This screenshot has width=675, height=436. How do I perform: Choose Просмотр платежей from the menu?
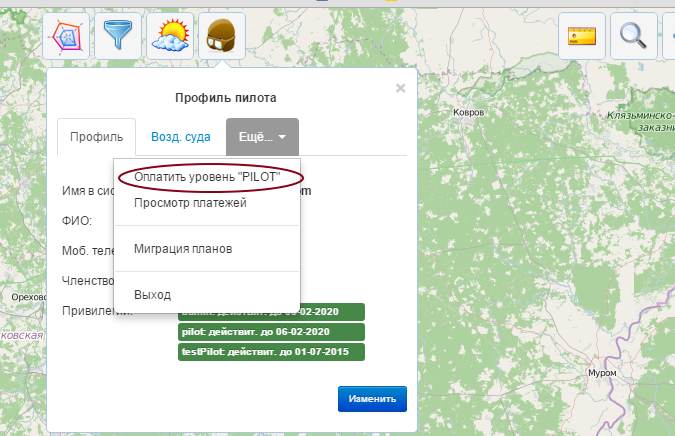[190, 203]
